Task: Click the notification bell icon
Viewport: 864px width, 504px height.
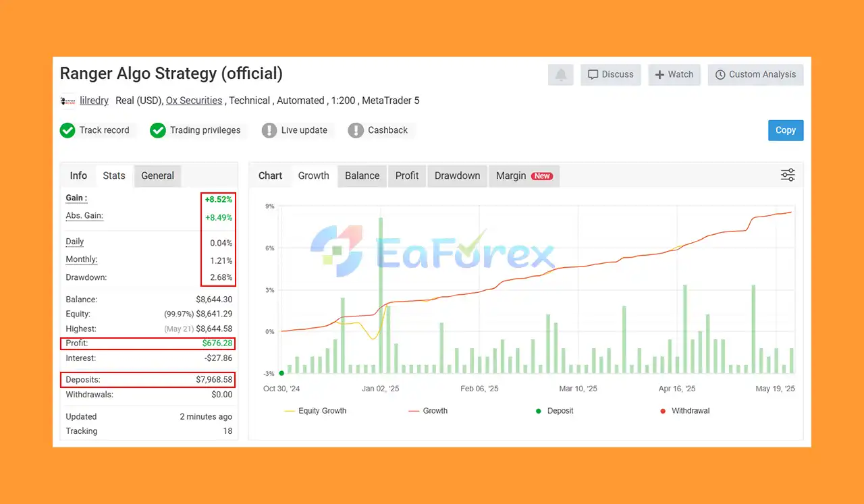Action: tap(561, 75)
